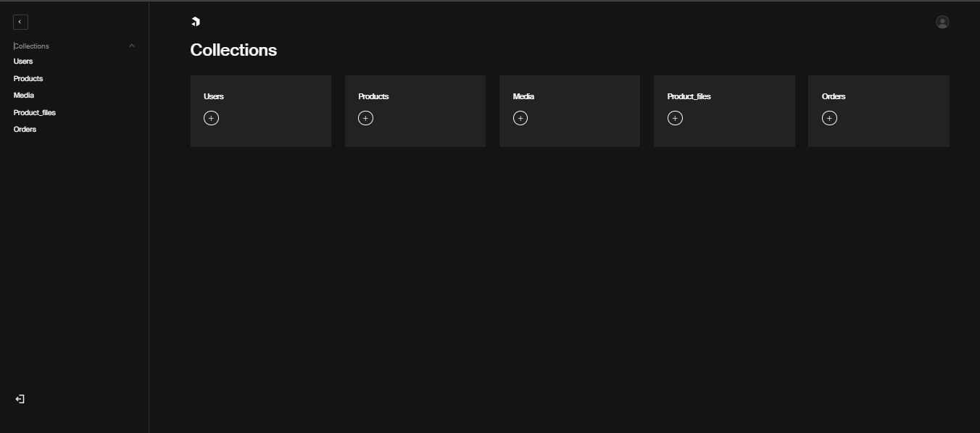Image resolution: width=980 pixels, height=433 pixels.
Task: Click the Collections page heading
Action: coord(233,50)
